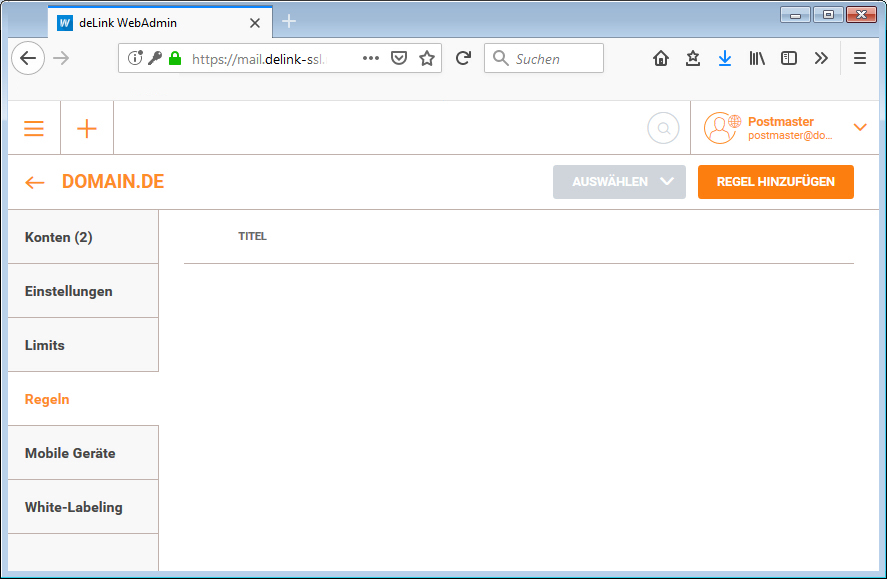
Task: Open the hamburger menu in WebAdmin header
Action: [x=34, y=128]
